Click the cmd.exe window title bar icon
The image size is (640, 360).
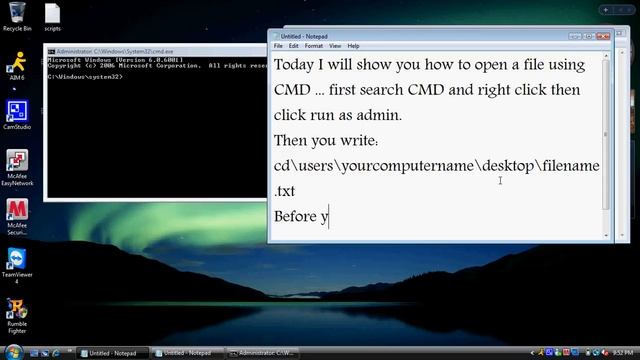(51, 51)
